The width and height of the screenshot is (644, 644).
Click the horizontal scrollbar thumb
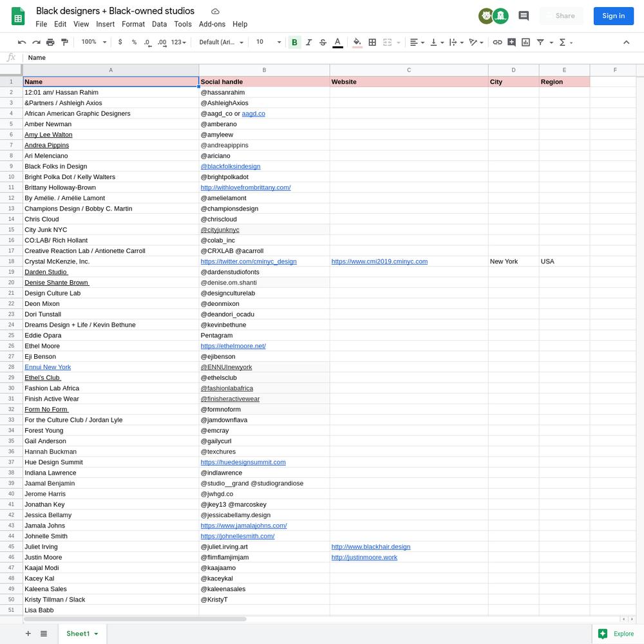pos(135,619)
